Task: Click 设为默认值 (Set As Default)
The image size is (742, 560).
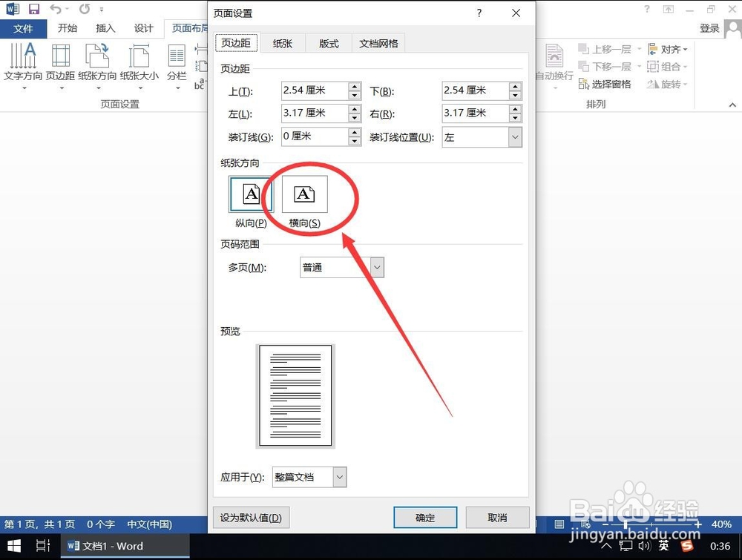Action: click(251, 517)
